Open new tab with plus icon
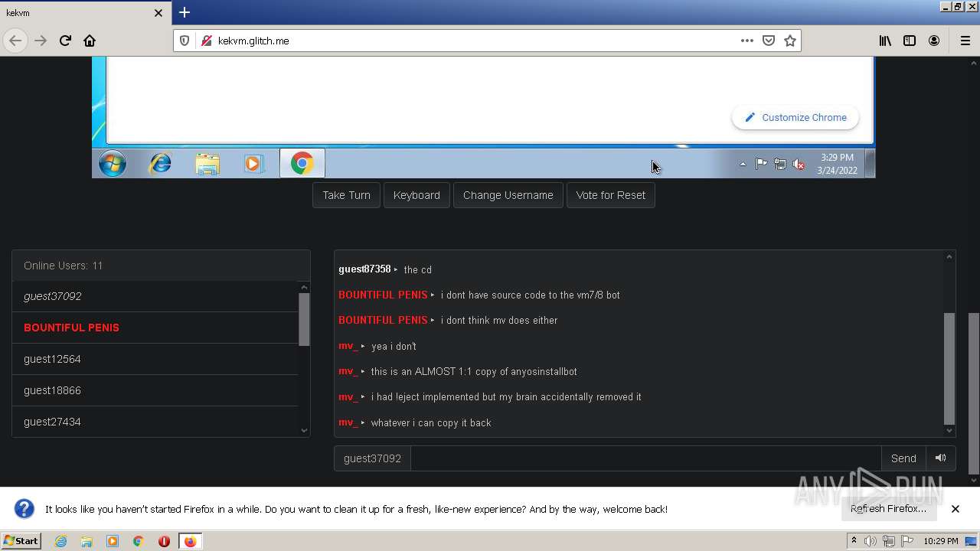This screenshot has height=551, width=980. [185, 12]
